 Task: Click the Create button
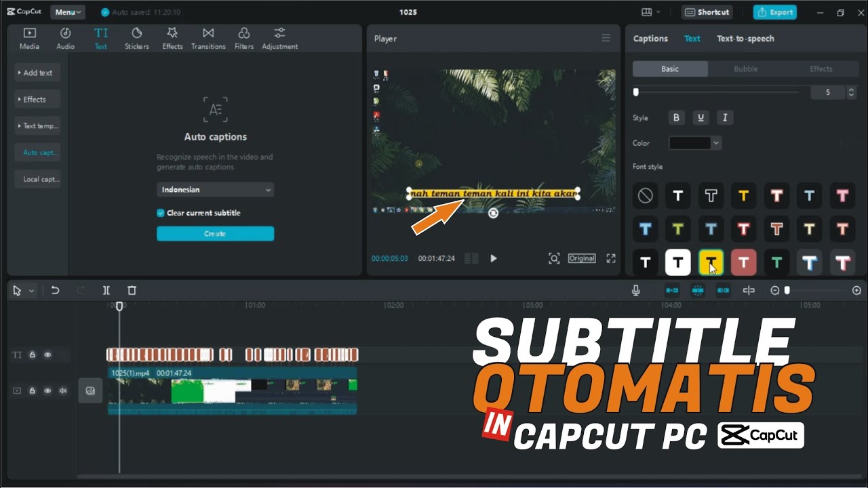coord(215,233)
